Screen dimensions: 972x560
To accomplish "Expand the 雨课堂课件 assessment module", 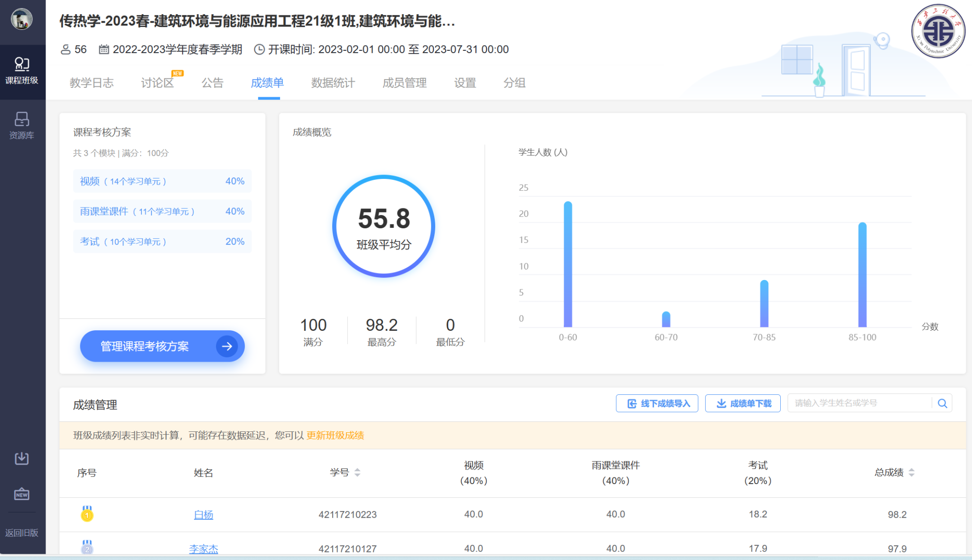I will [162, 212].
